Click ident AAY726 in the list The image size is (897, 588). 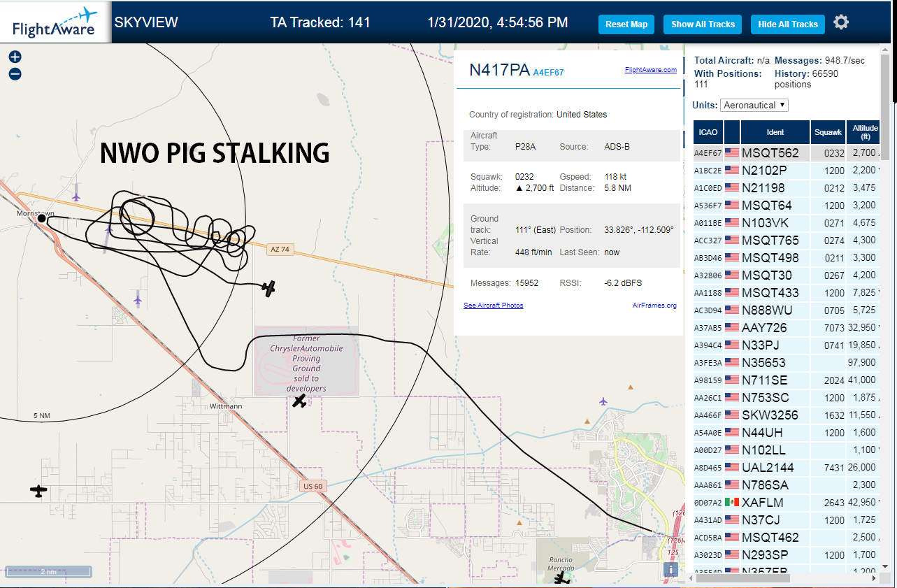[764, 328]
